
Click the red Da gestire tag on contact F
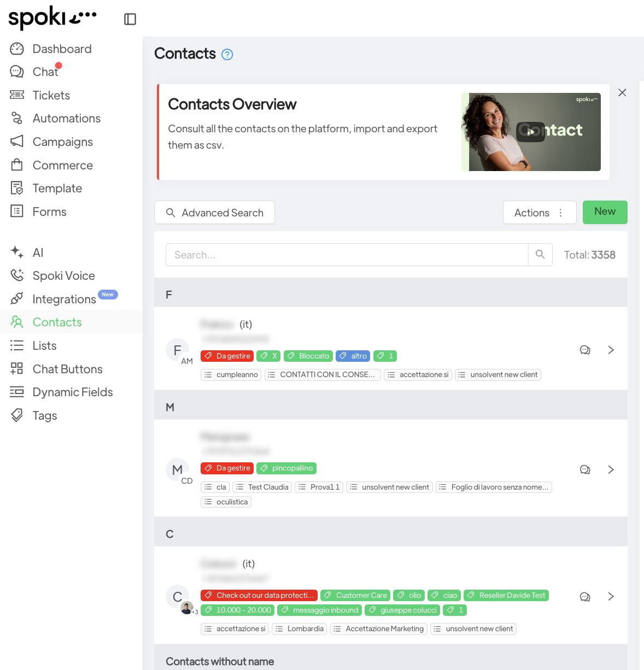227,356
